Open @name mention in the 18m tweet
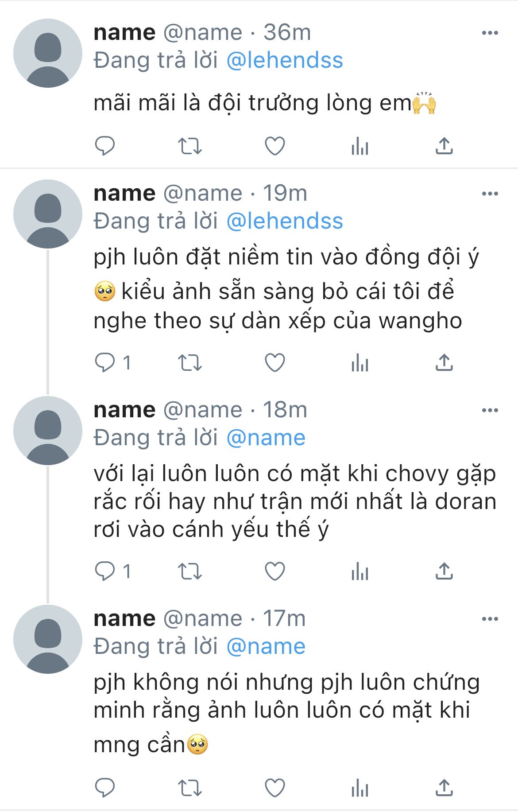The image size is (518, 812). click(266, 438)
